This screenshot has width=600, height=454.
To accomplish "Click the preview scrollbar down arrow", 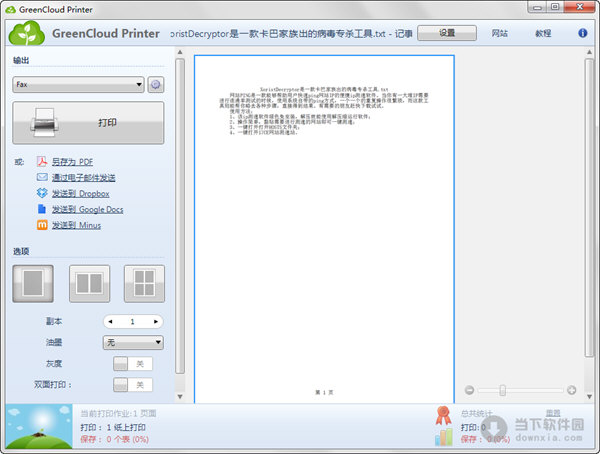I will pyautogui.click(x=589, y=397).
